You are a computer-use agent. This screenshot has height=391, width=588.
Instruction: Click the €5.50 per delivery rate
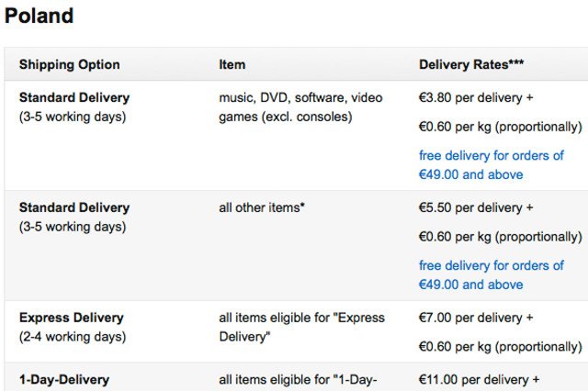(476, 207)
